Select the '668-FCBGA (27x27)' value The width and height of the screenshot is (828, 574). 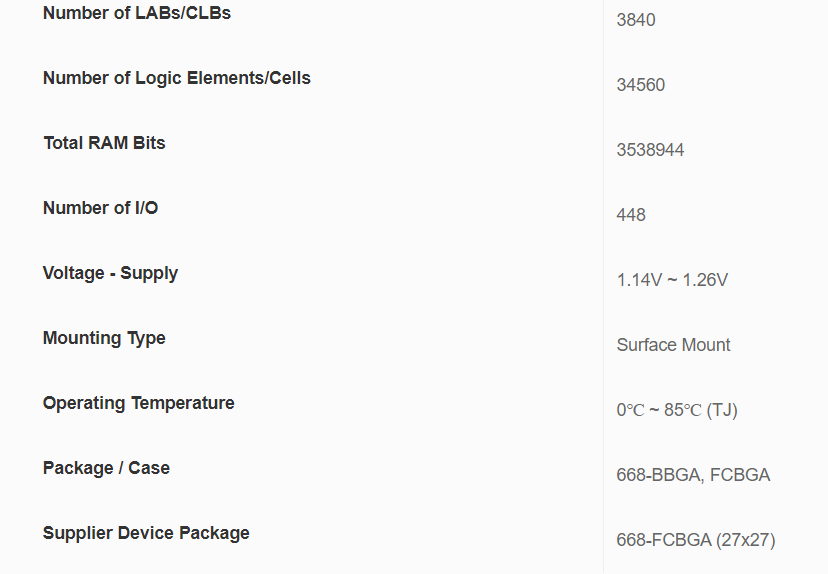(x=695, y=540)
